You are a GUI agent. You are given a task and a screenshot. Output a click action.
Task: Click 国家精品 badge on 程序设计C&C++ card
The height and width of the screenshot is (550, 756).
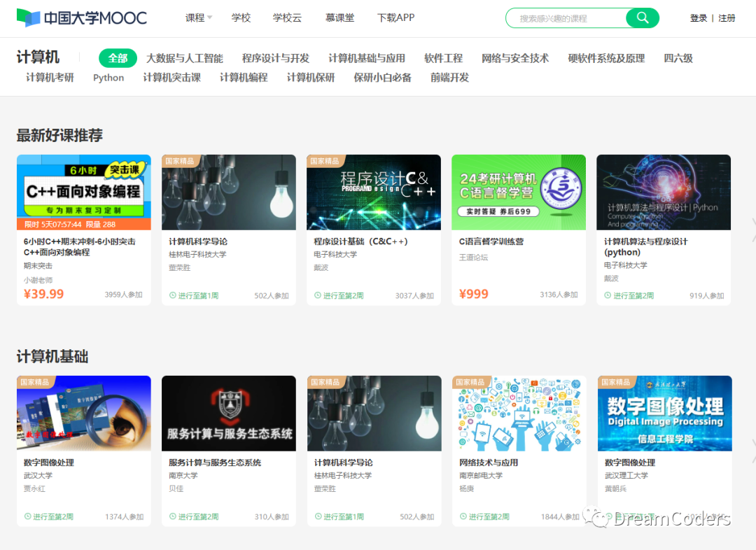pos(325,161)
